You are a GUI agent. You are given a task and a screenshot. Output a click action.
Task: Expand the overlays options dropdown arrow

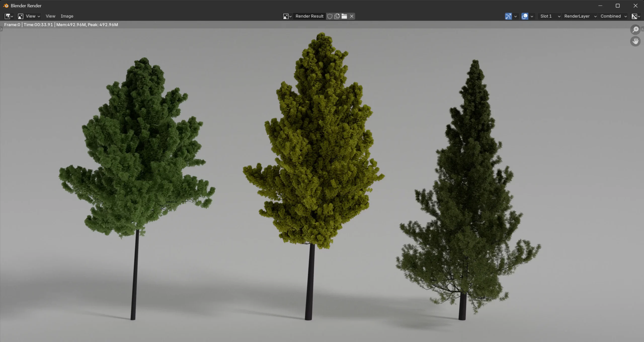click(532, 16)
